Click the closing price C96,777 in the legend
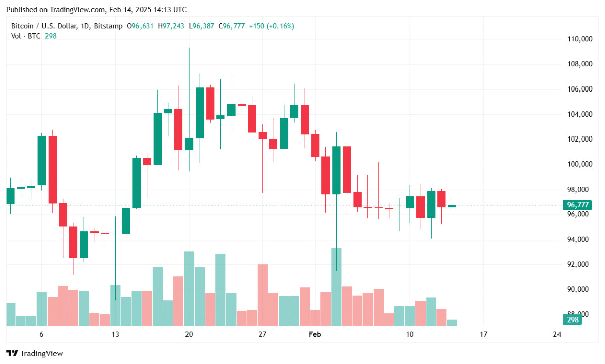605x364 pixels. pos(231,26)
